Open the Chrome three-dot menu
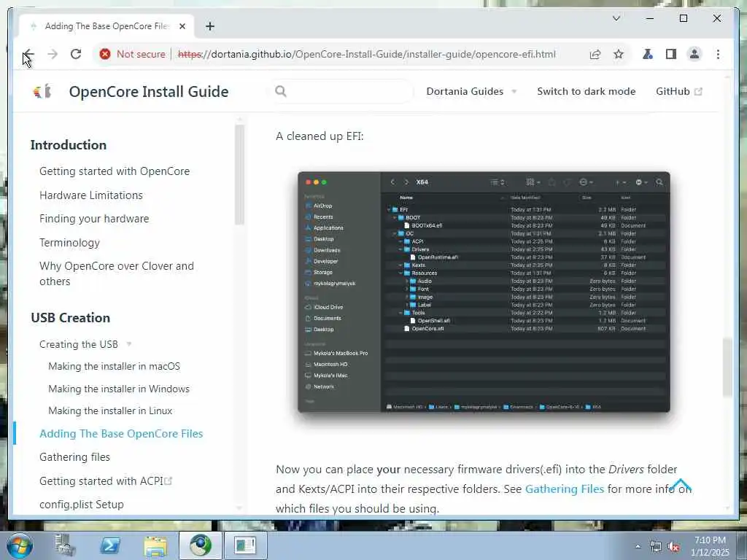This screenshot has height=560, width=747. [718, 54]
